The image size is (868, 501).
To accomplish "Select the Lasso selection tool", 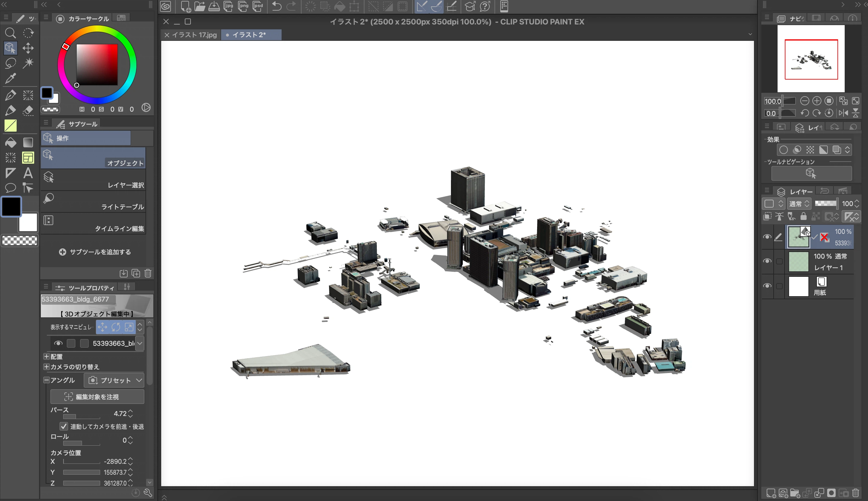I will point(10,63).
